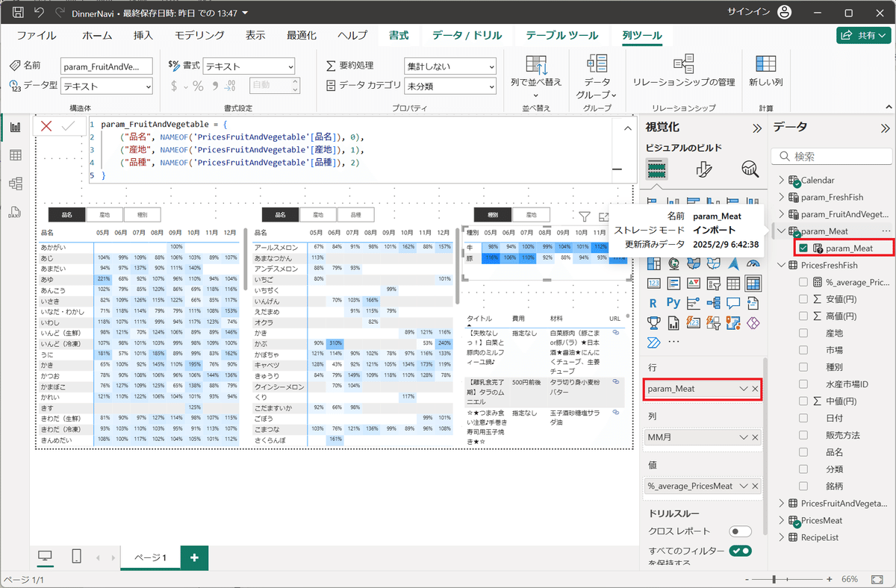Select the Gauge visual icon
This screenshot has width=896, height=588.
(753, 264)
